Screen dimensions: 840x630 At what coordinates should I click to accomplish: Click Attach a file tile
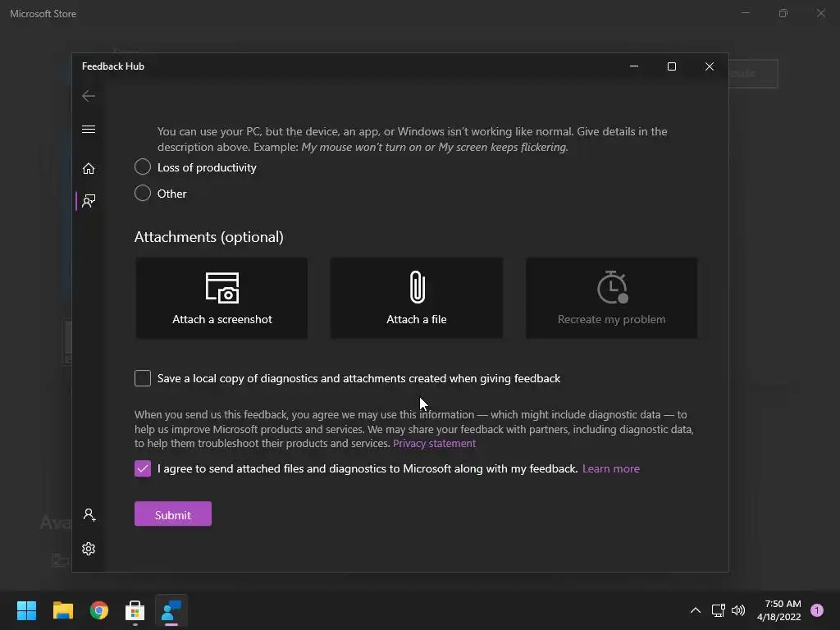(x=416, y=298)
